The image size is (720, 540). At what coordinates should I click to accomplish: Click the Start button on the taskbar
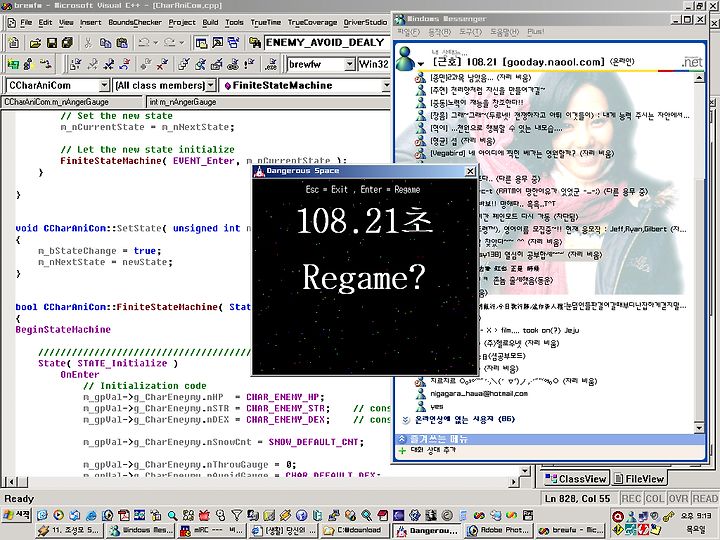(x=17, y=516)
